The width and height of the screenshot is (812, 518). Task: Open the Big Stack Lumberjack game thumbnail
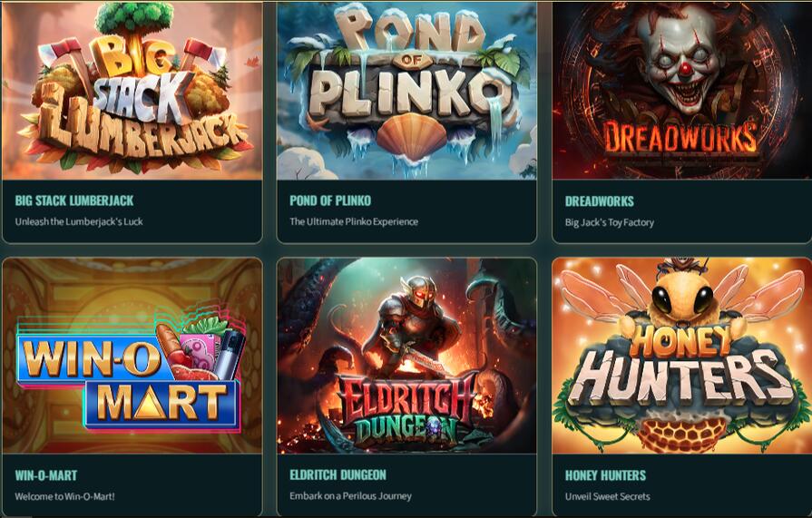132,90
